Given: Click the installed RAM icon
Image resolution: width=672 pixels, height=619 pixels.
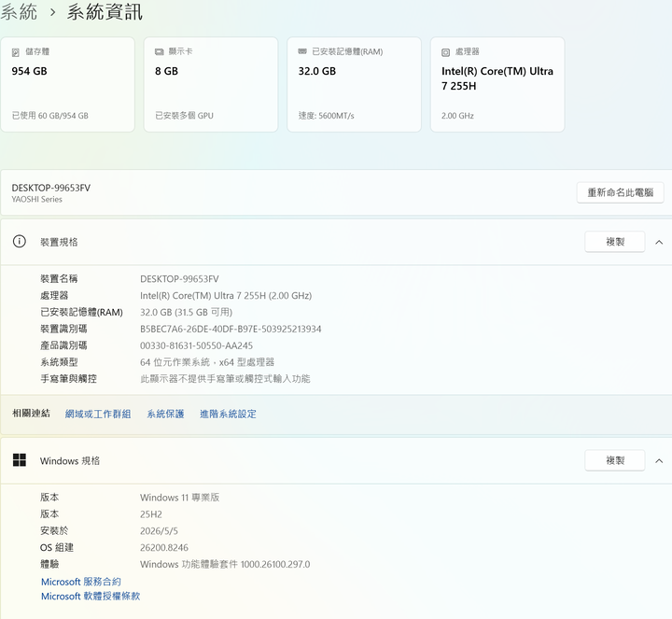Looking at the screenshot, I should coord(302,51).
